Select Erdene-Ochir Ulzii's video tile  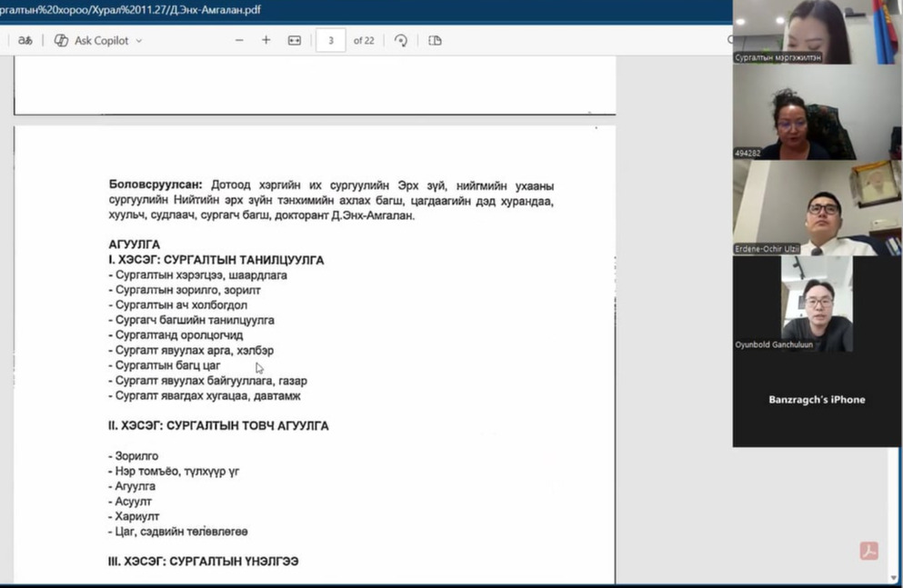791,207
